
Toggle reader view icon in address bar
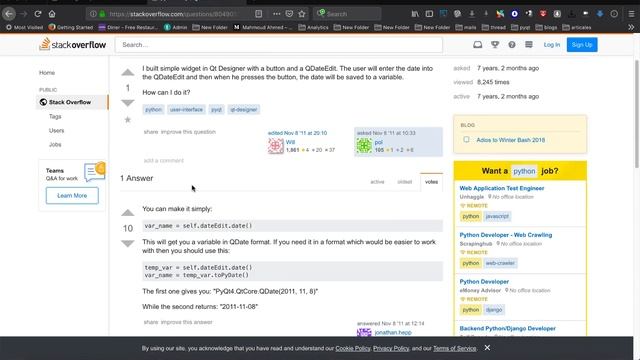coord(258,14)
